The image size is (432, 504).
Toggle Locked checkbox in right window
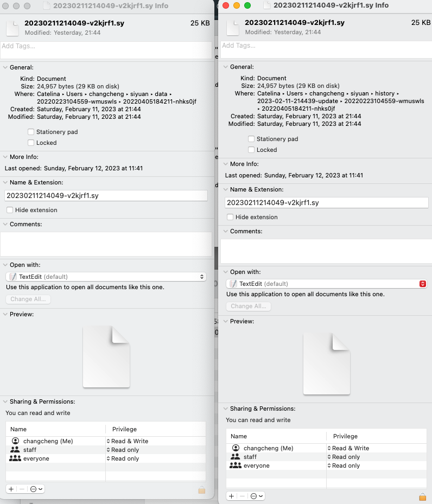[251, 150]
